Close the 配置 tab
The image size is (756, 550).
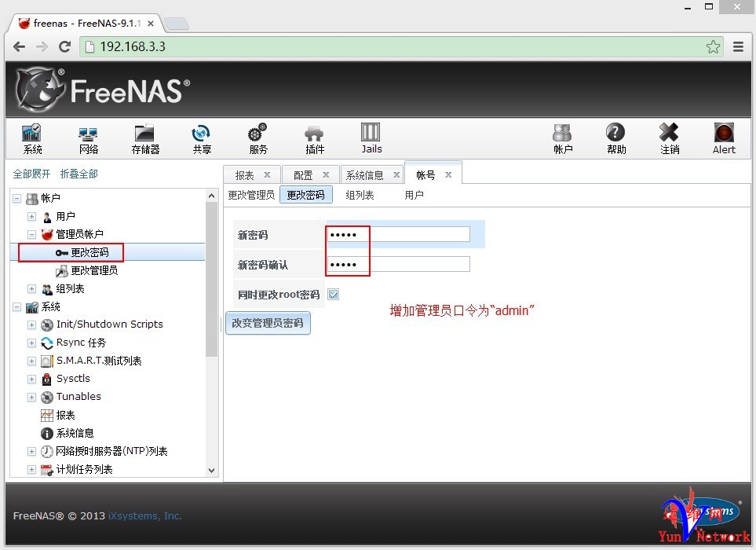click(326, 174)
